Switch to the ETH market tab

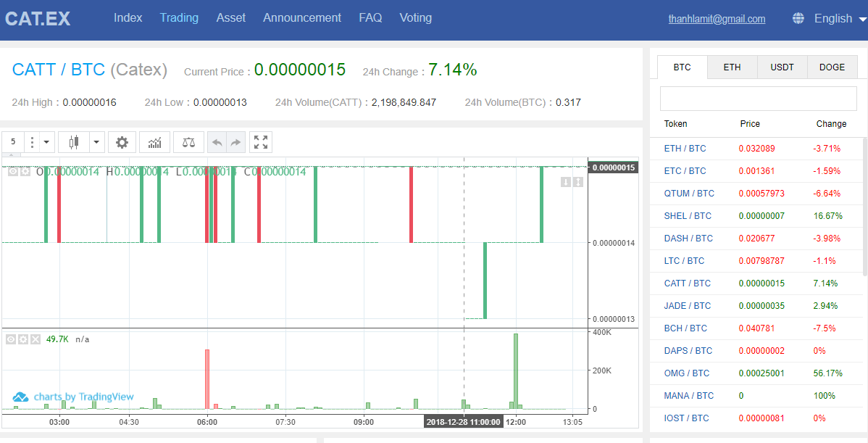pyautogui.click(x=732, y=67)
